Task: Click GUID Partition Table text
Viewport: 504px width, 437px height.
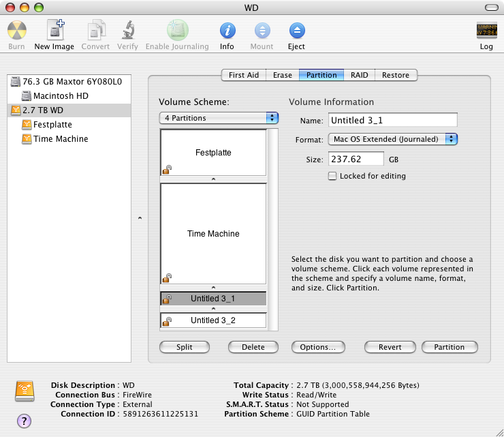Action: pos(333,414)
